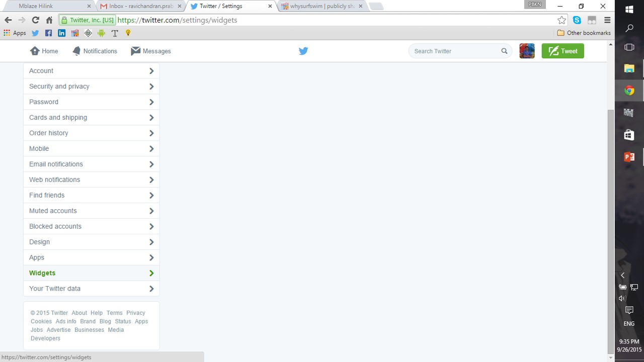The height and width of the screenshot is (362, 644).
Task: Open the profile avatar menu
Action: [527, 51]
